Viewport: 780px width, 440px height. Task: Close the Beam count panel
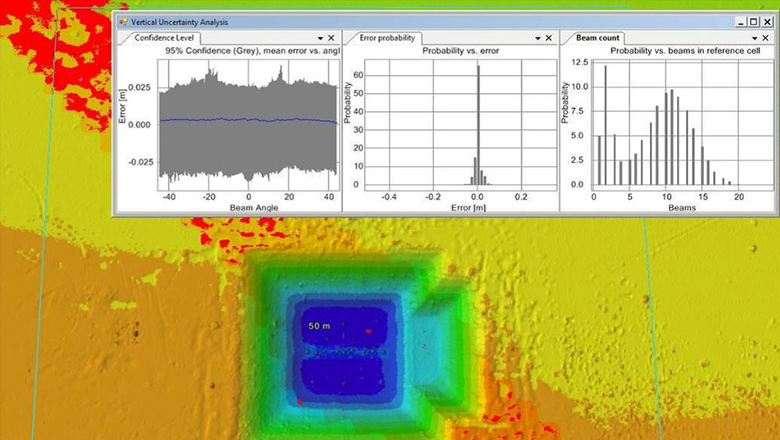tap(766, 38)
